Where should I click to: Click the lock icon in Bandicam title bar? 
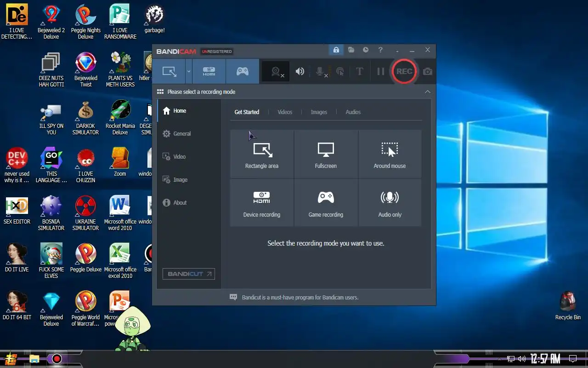pos(336,50)
